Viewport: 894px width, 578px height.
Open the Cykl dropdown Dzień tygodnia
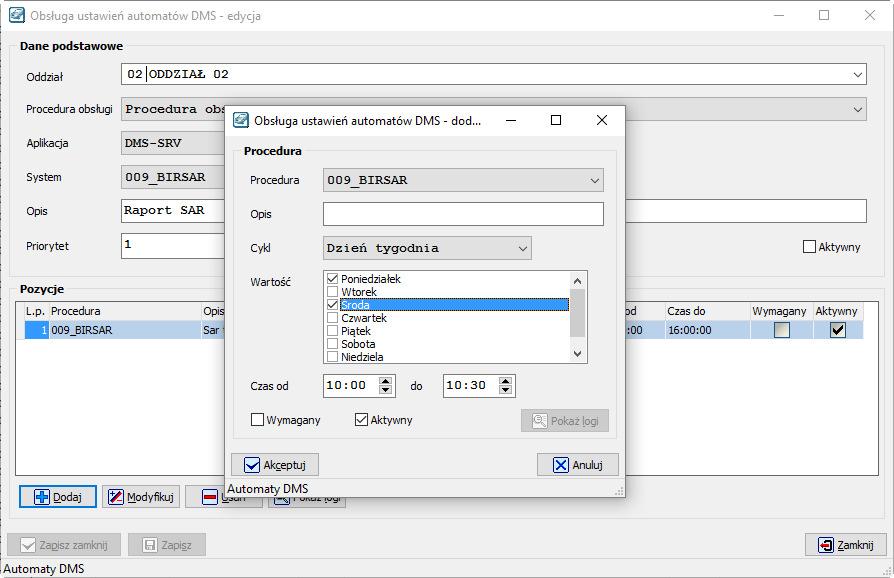(522, 248)
